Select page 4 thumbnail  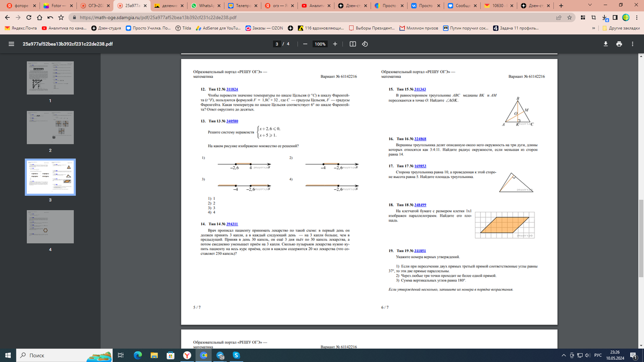coord(50,226)
